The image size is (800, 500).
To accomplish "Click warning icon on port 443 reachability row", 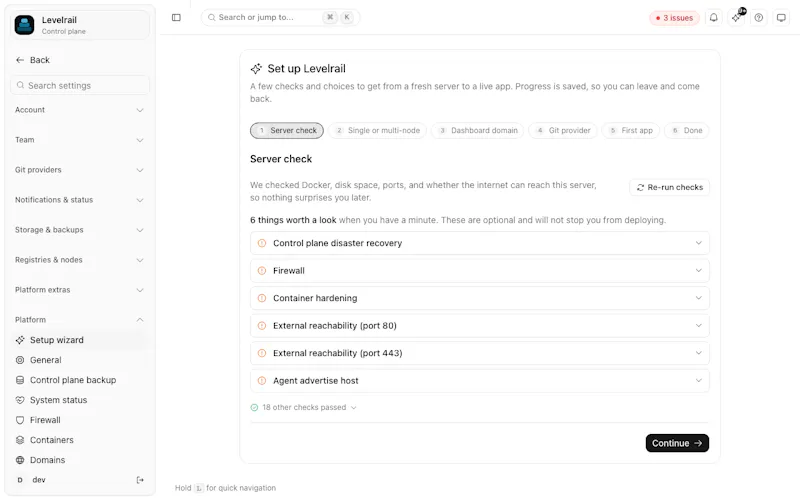I will pos(262,353).
